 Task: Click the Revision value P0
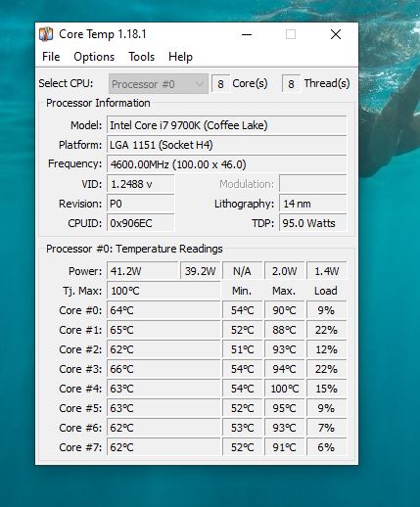141,204
